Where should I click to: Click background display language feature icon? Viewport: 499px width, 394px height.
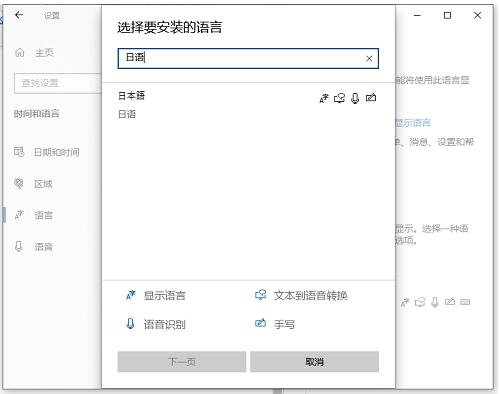405,302
